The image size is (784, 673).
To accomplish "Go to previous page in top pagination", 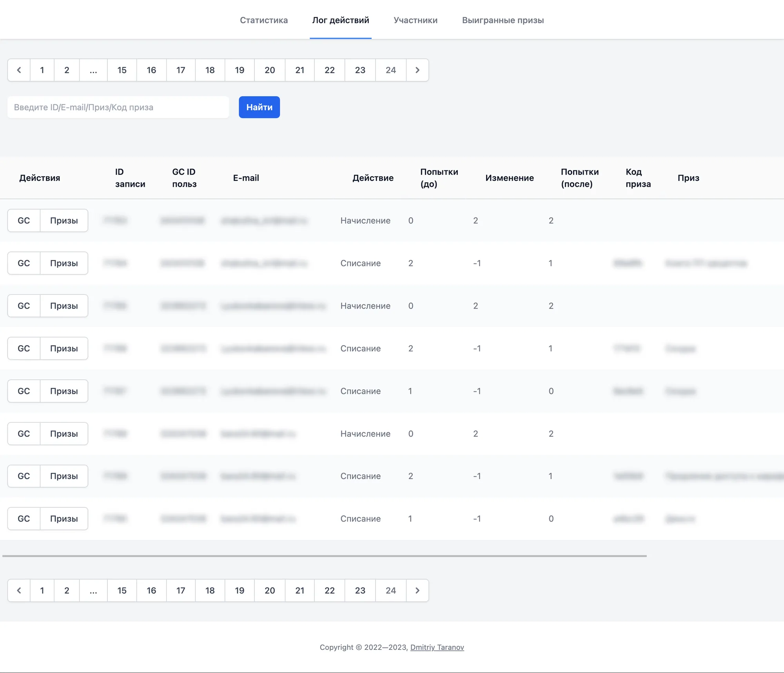I will (x=19, y=70).
